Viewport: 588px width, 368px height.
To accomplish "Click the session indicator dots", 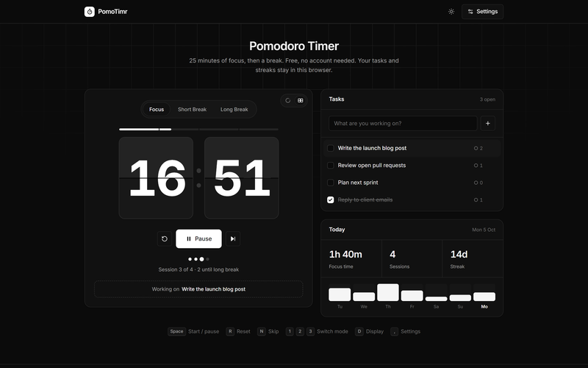I will 198,259.
